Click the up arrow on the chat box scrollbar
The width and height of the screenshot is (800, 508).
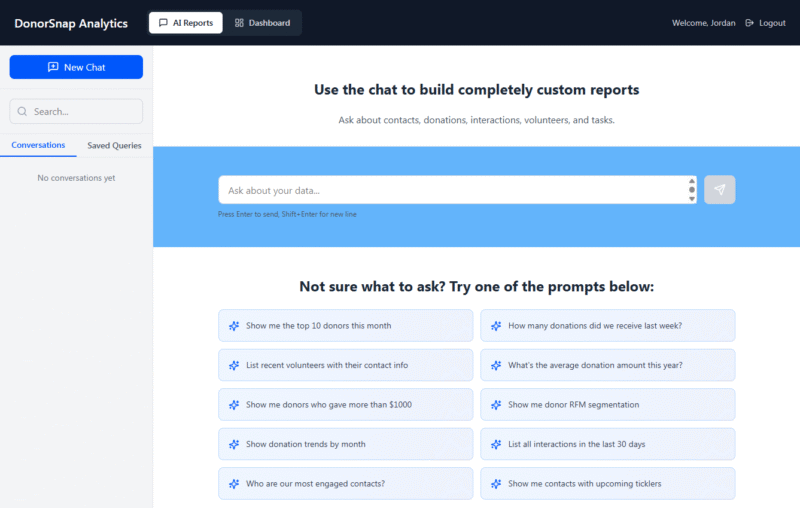(x=692, y=181)
